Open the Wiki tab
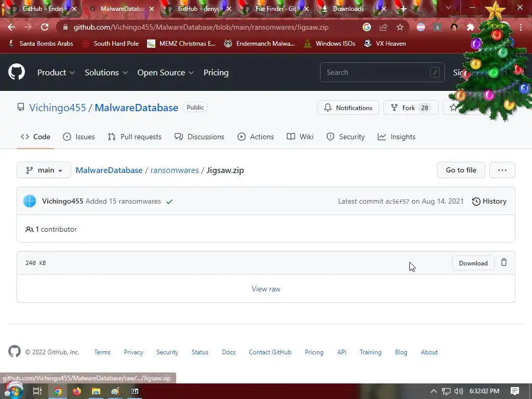 (300, 137)
